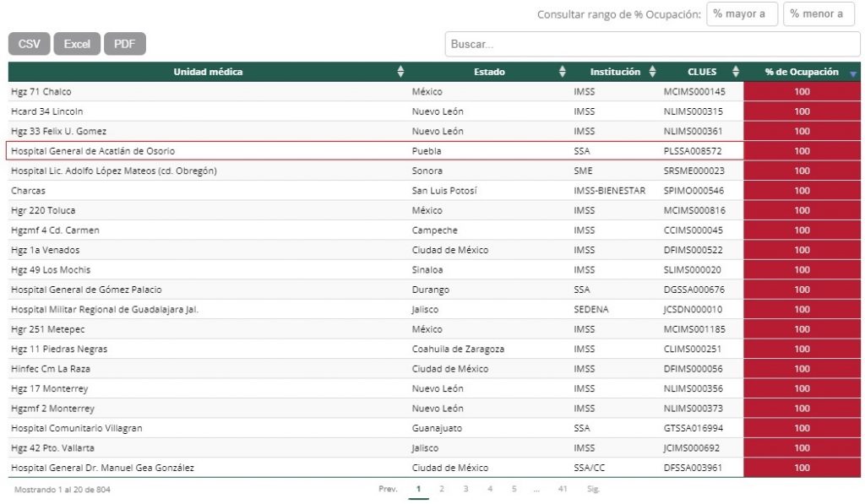This screenshot has width=865, height=504.
Task: Export table using CSV button
Action: tap(30, 44)
